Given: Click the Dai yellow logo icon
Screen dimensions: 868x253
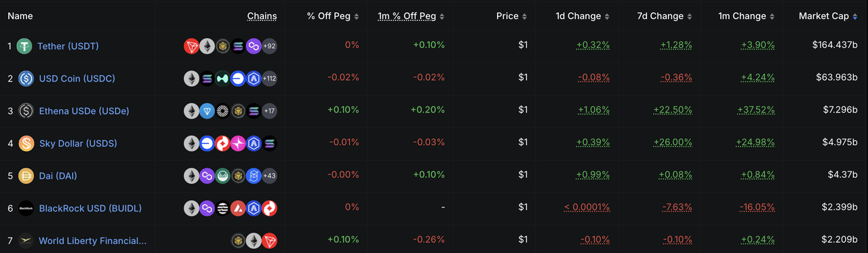Looking at the screenshot, I should click(x=26, y=176).
